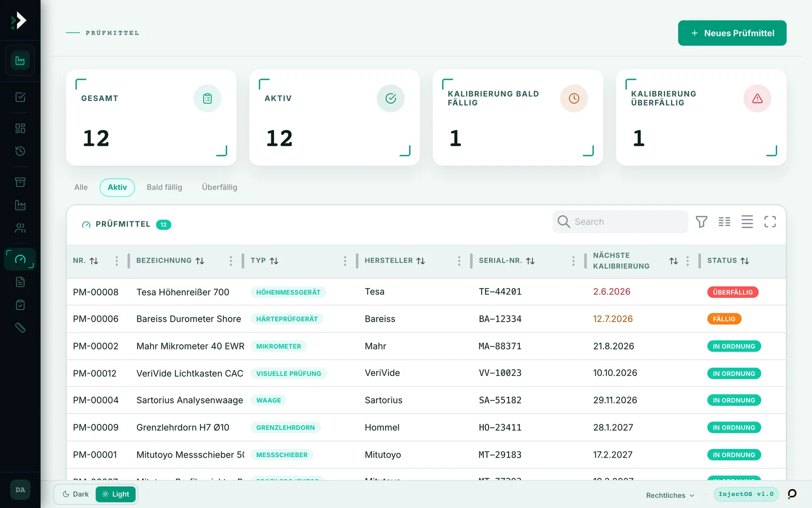This screenshot has height=508, width=812.
Task: Open the history clock icon in sidebar
Action: click(20, 151)
